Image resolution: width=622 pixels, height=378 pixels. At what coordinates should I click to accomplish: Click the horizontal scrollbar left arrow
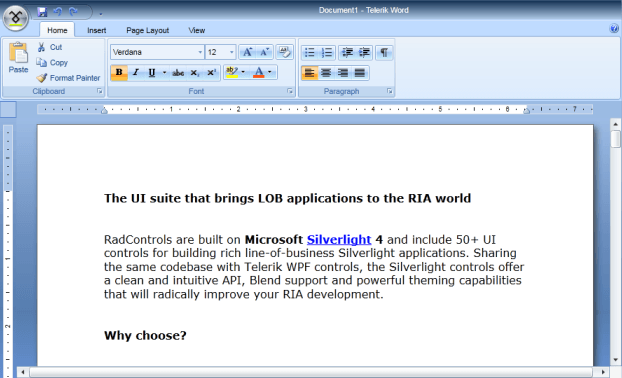pos(23,372)
